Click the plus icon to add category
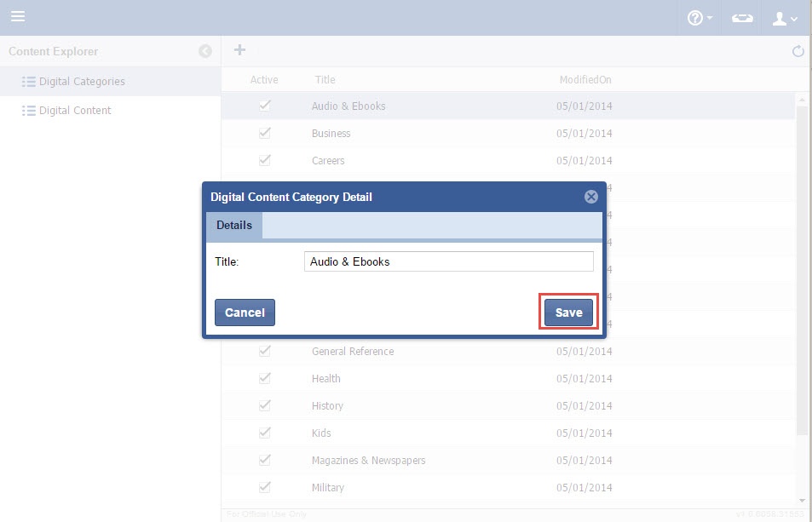This screenshot has height=522, width=812. 240,50
